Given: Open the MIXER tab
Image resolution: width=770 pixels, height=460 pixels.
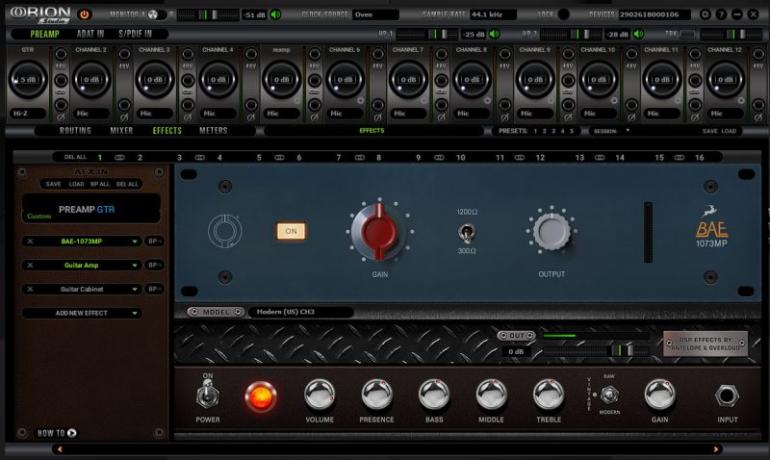Looking at the screenshot, I should pyautogui.click(x=121, y=131).
